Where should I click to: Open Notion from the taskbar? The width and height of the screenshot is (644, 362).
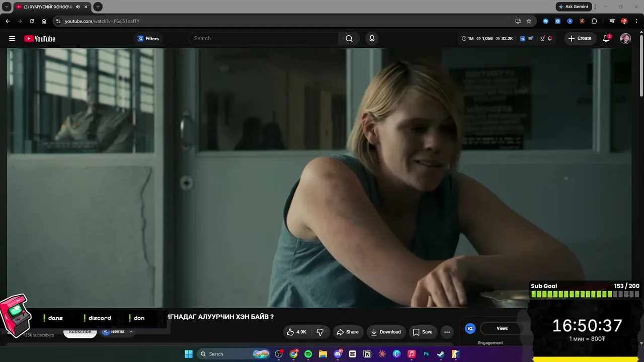pos(367,354)
